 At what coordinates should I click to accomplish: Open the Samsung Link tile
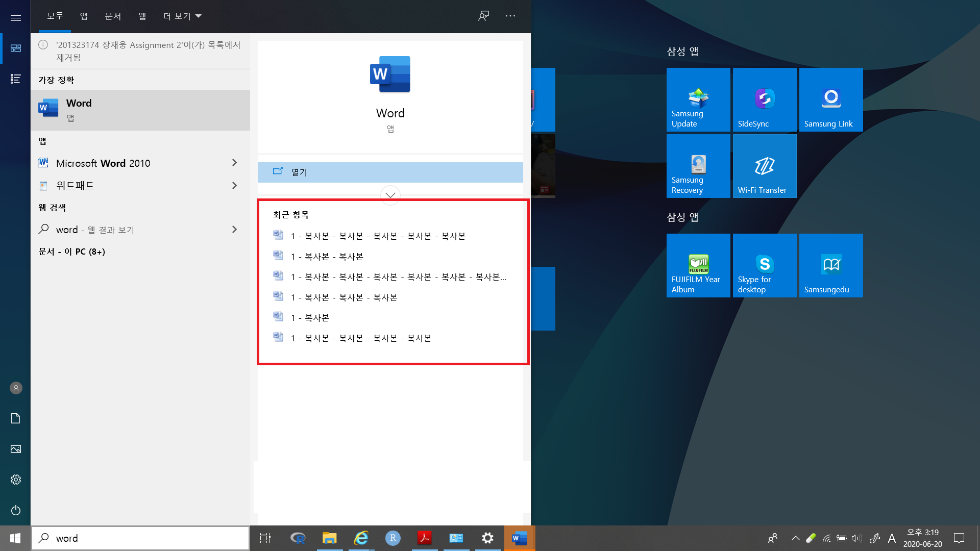tap(830, 99)
